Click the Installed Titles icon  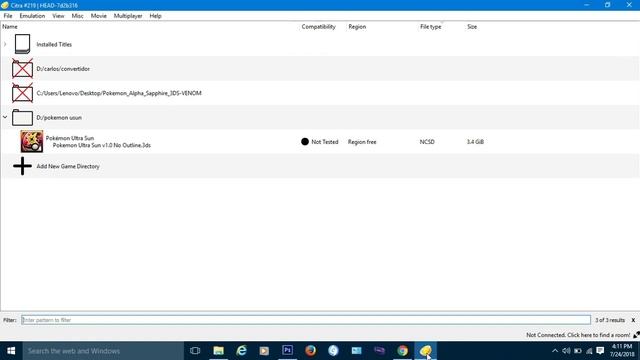[22, 44]
